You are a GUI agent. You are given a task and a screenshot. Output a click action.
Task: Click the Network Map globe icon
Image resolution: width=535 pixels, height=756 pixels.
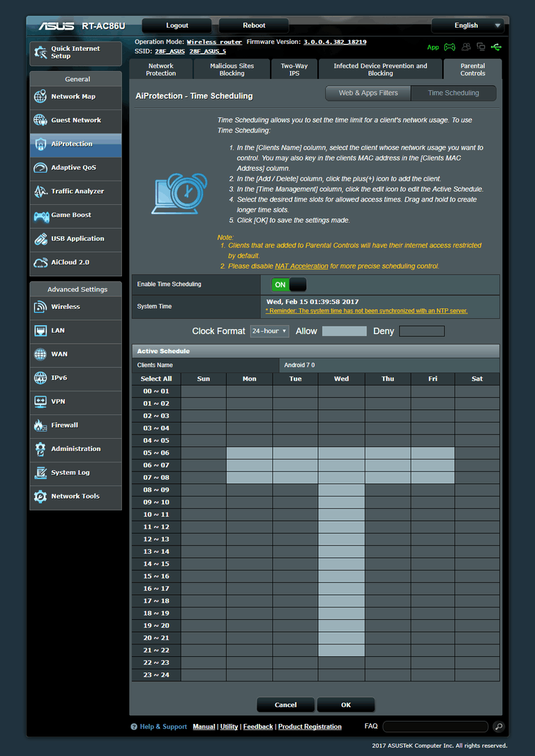(40, 96)
